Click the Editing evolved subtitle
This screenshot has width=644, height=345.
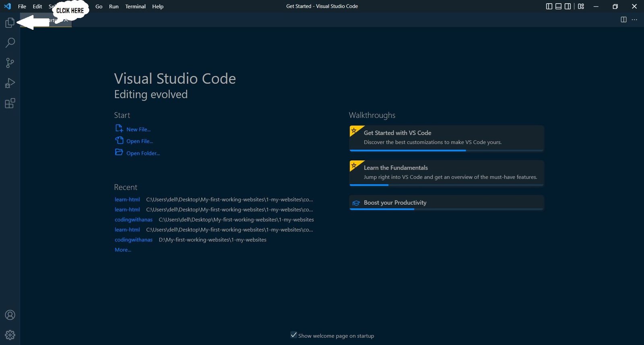tap(151, 94)
